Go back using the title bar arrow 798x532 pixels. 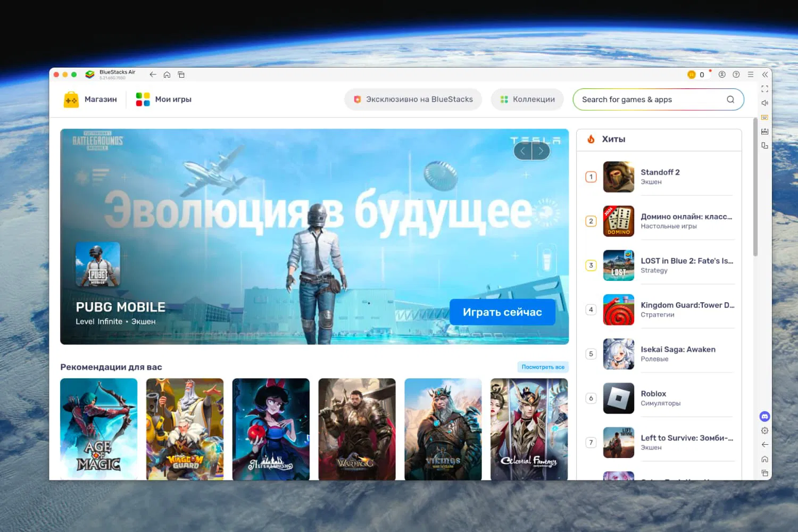(x=153, y=74)
